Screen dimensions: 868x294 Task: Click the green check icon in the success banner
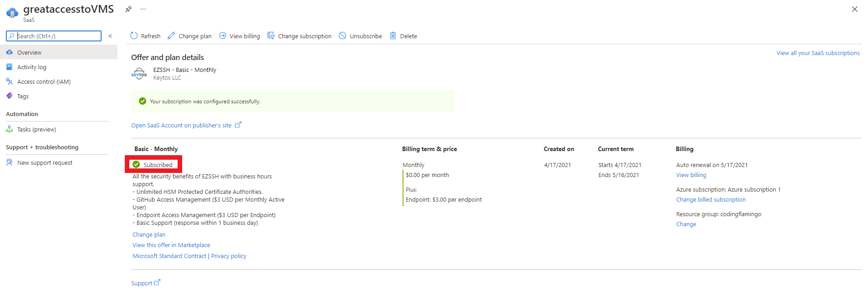(x=143, y=101)
